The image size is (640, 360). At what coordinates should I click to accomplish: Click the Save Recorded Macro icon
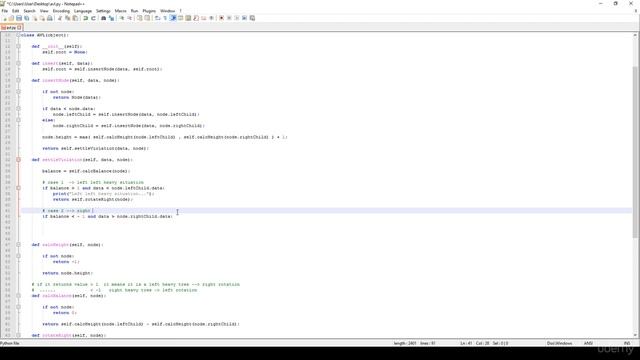(x=252, y=18)
